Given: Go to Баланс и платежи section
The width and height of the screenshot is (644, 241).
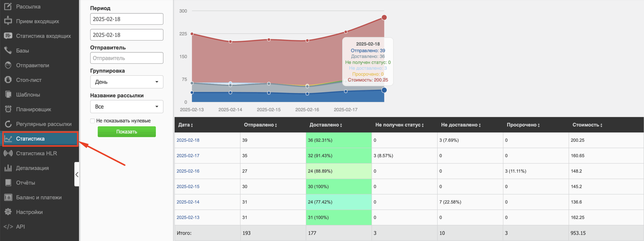Looking at the screenshot, I should point(39,197).
